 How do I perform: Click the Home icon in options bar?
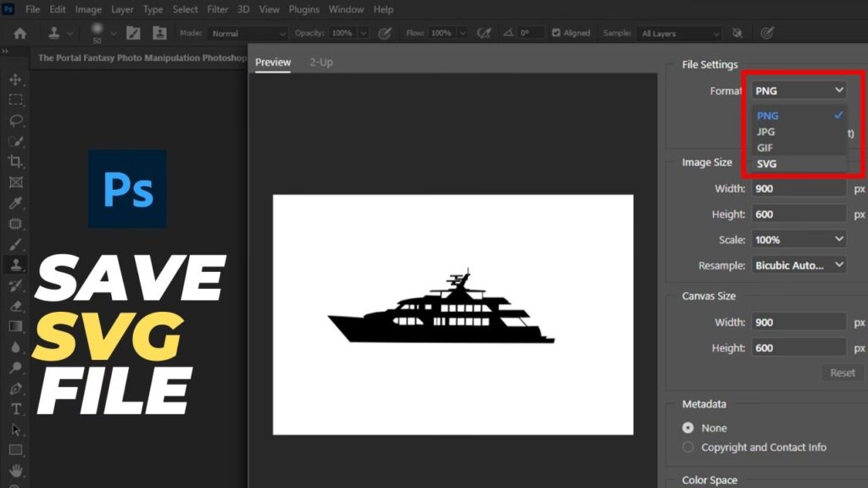[x=19, y=33]
